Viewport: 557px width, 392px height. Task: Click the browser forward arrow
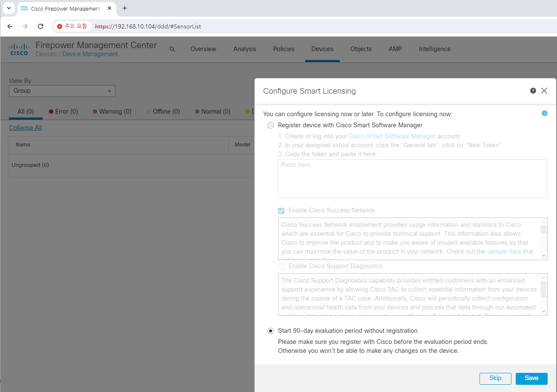click(x=25, y=26)
